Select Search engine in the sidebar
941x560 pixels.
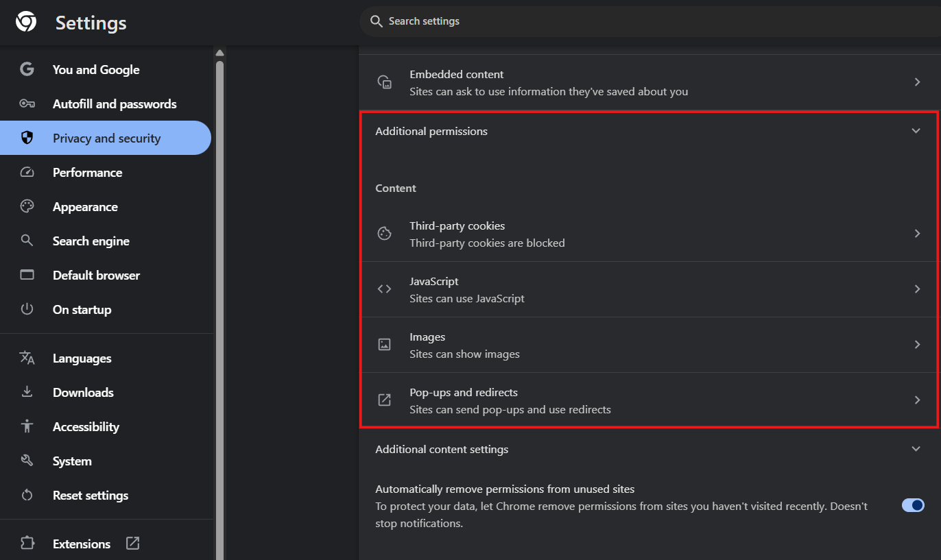coord(91,241)
